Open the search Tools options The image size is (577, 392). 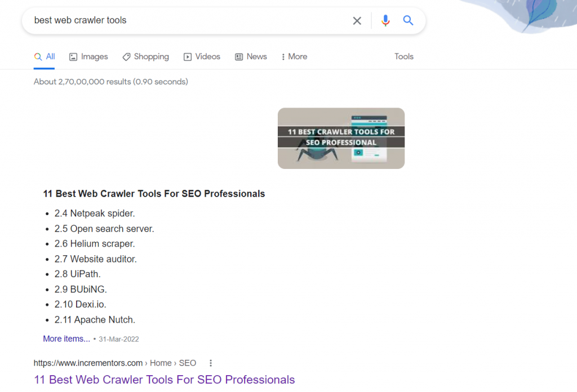[403, 56]
